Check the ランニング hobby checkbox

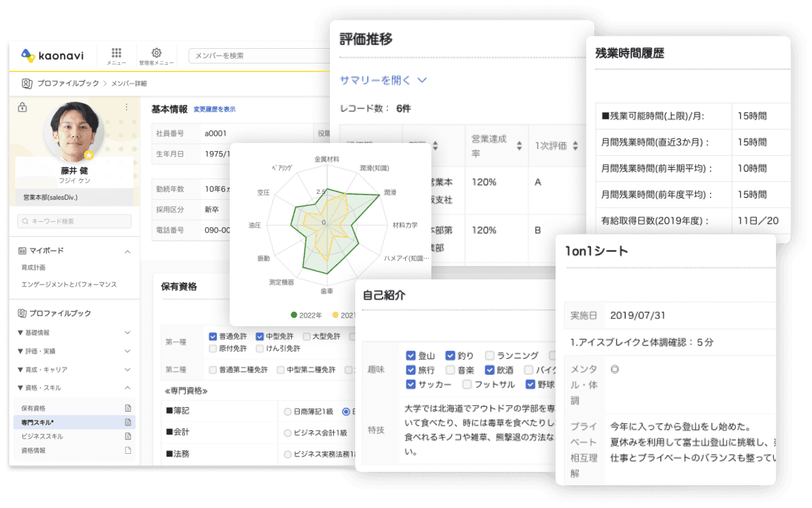click(x=489, y=356)
